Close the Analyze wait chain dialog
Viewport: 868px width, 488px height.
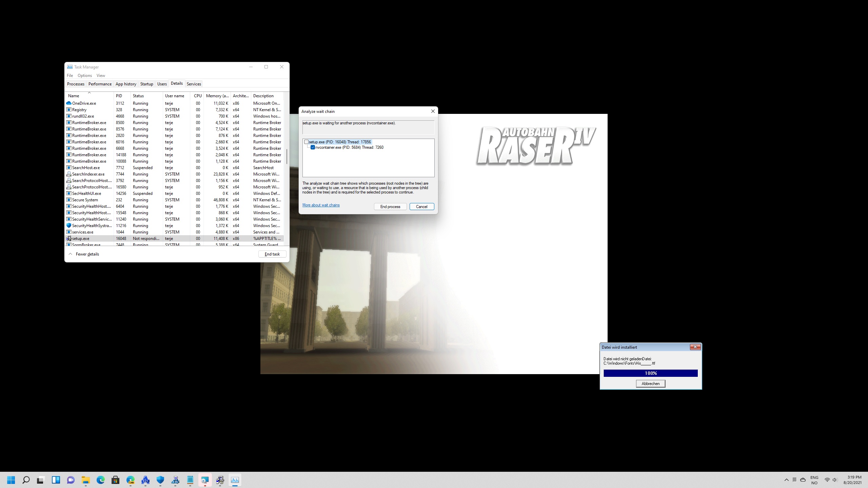pyautogui.click(x=433, y=111)
